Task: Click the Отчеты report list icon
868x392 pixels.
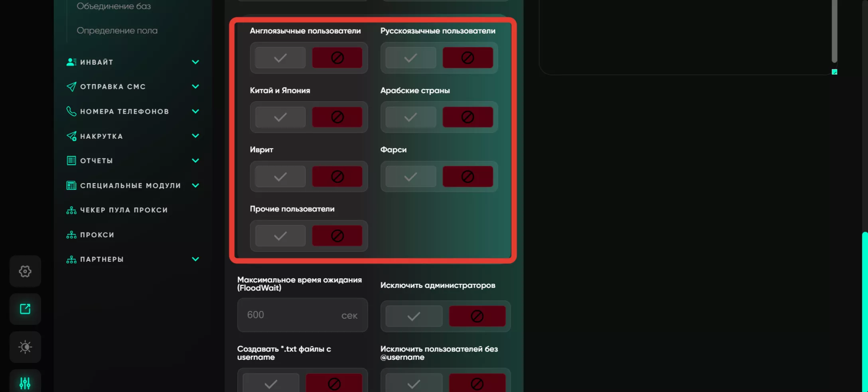Action: point(71,161)
